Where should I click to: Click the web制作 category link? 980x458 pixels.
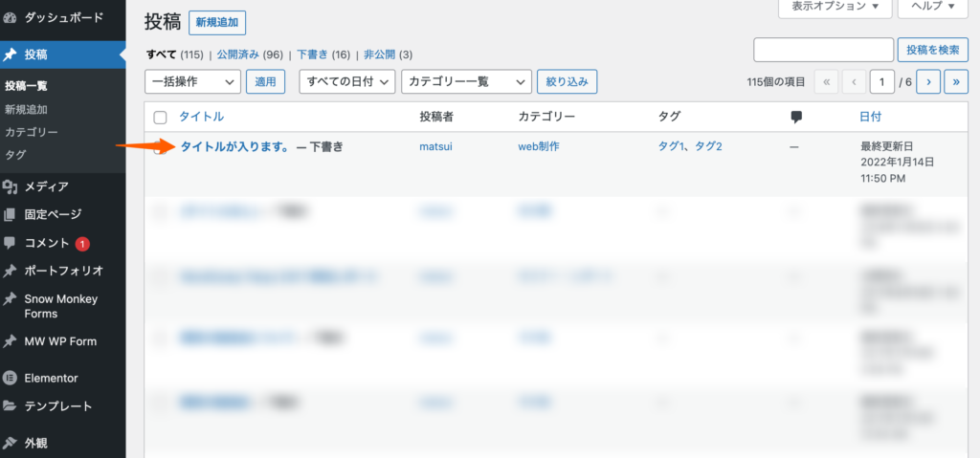(x=538, y=146)
